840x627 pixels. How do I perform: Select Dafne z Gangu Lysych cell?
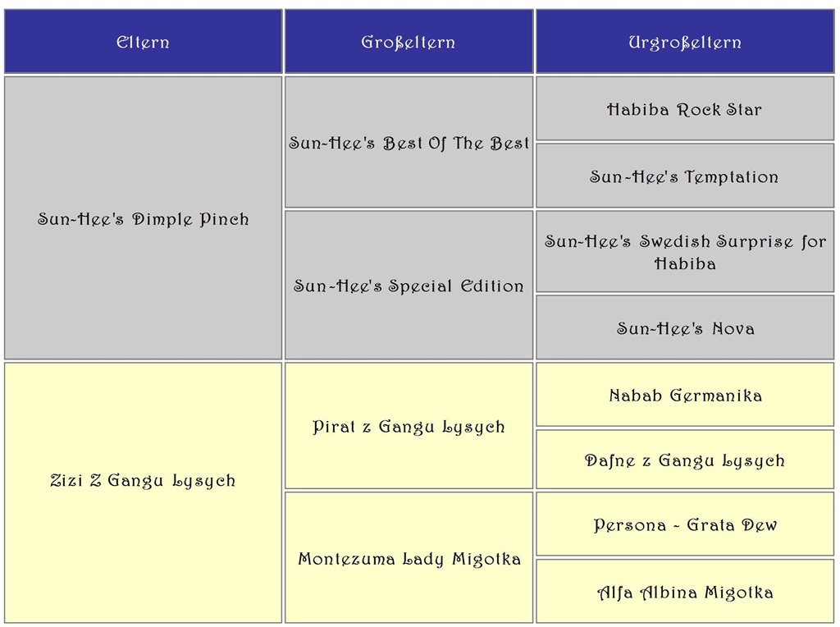pos(684,461)
